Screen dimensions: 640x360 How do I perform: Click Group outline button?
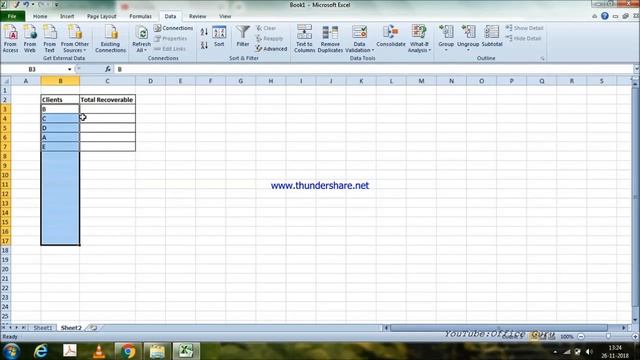[x=446, y=38]
